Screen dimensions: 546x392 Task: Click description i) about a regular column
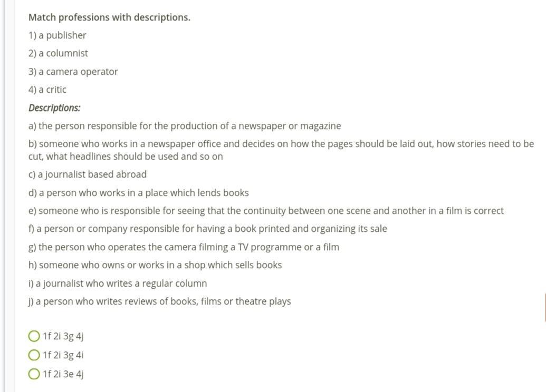(118, 283)
